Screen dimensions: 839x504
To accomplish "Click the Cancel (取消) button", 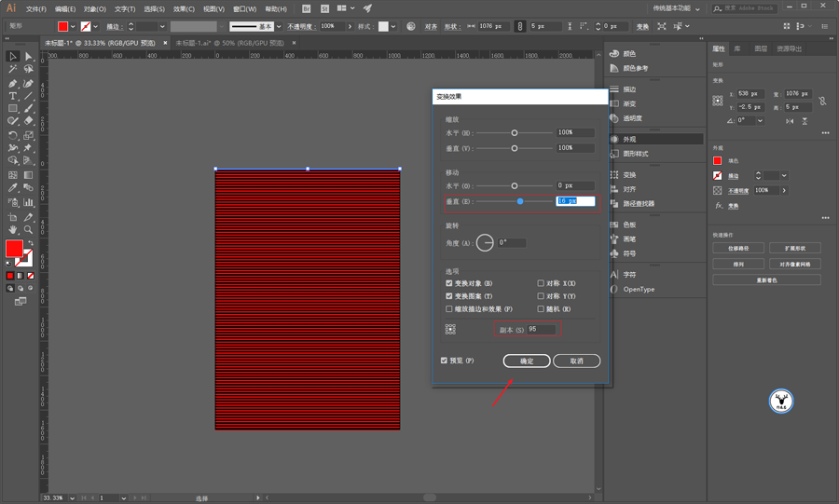I will pyautogui.click(x=576, y=361).
